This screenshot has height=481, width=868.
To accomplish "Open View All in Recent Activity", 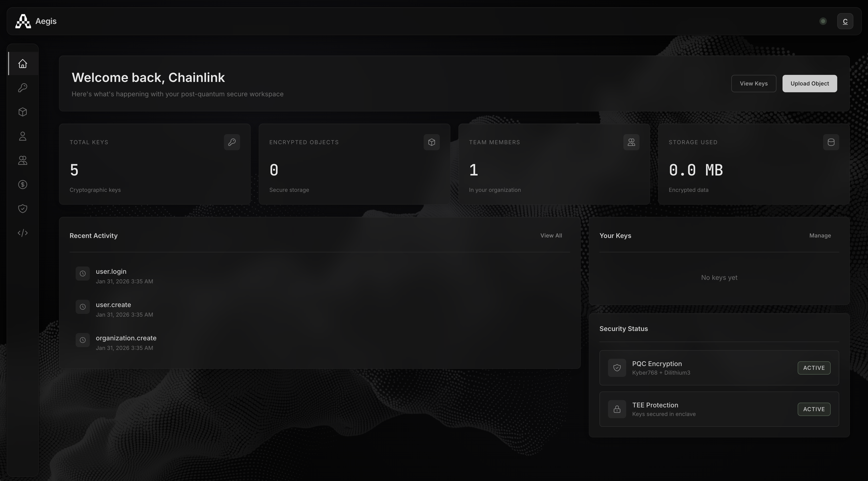I will coord(551,235).
